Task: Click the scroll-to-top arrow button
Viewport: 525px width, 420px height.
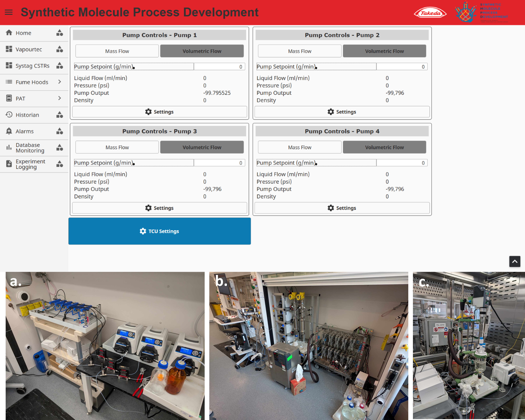Action: 515,262
